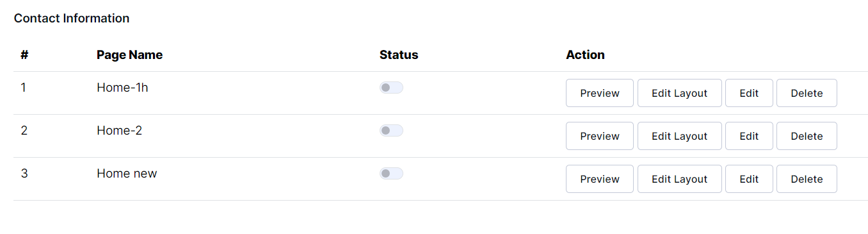Turn on the Home new status toggle
This screenshot has height=234, width=868.
[x=391, y=174]
